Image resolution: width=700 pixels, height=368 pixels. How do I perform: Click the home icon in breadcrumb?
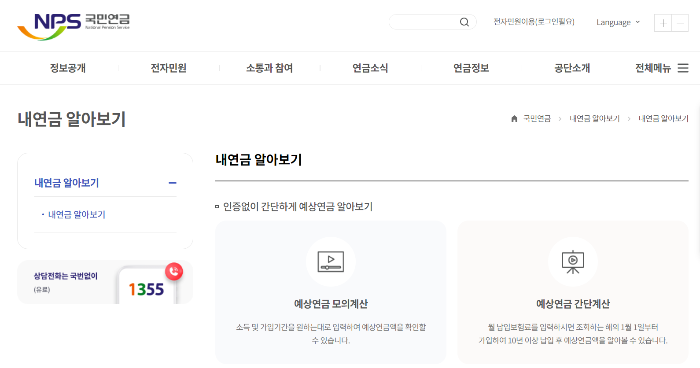pos(514,118)
